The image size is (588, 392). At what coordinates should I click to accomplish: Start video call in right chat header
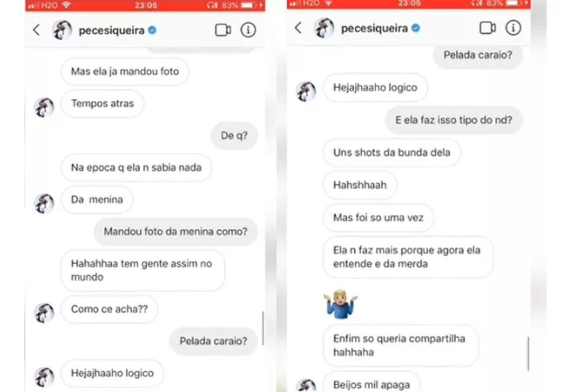[x=488, y=28]
